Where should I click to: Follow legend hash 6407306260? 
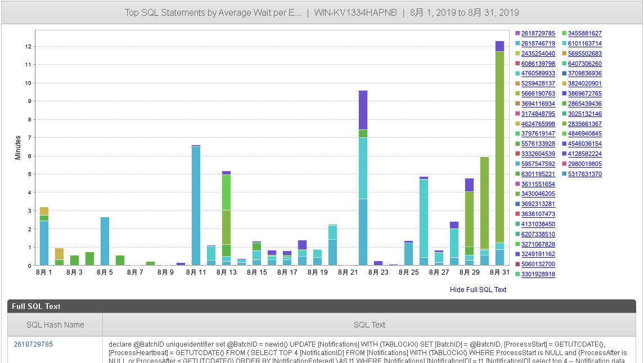click(585, 63)
